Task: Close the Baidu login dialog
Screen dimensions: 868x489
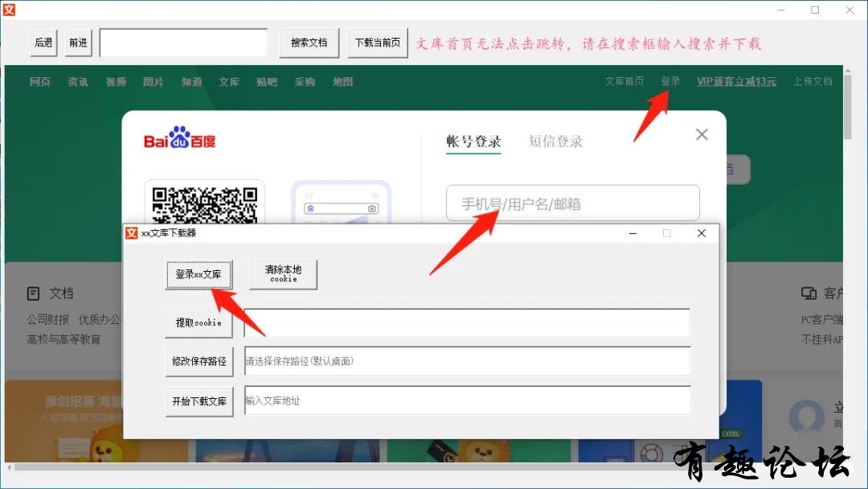Action: tap(702, 134)
